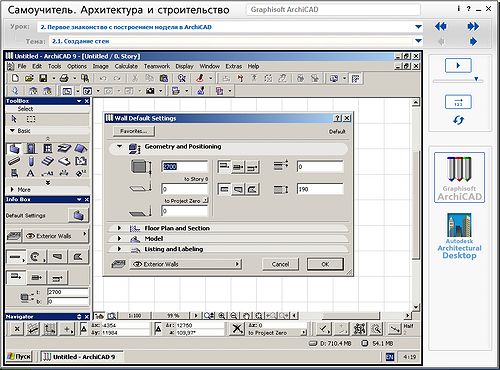Select the Window tool in ToolBox
500x370 pixels.
(x=48, y=149)
